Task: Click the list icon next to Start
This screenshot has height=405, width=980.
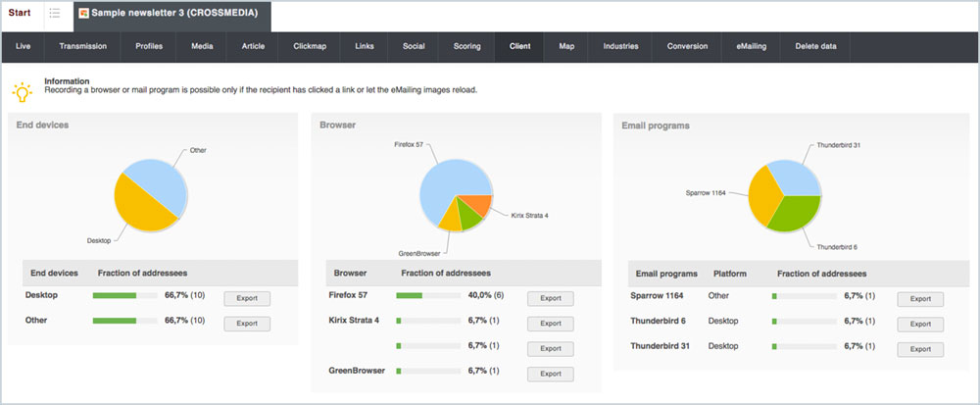Action: coord(55,14)
